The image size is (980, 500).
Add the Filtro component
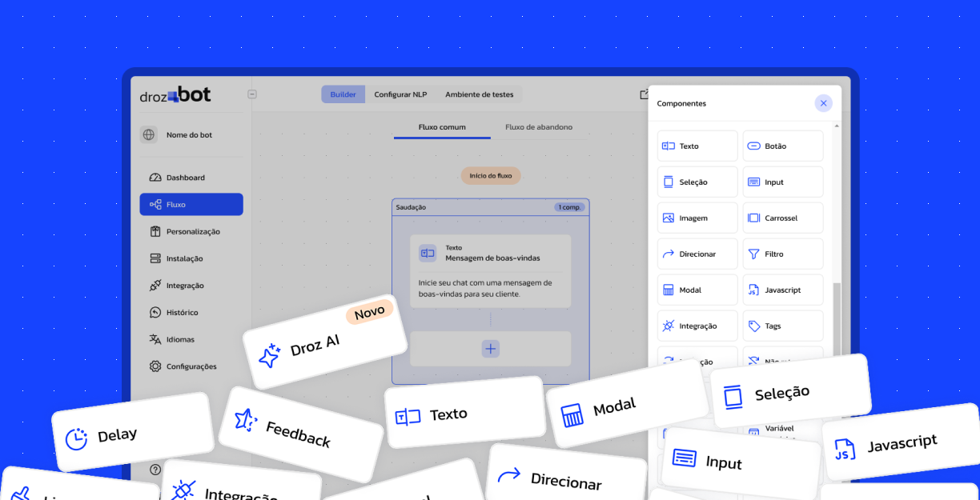coord(783,254)
